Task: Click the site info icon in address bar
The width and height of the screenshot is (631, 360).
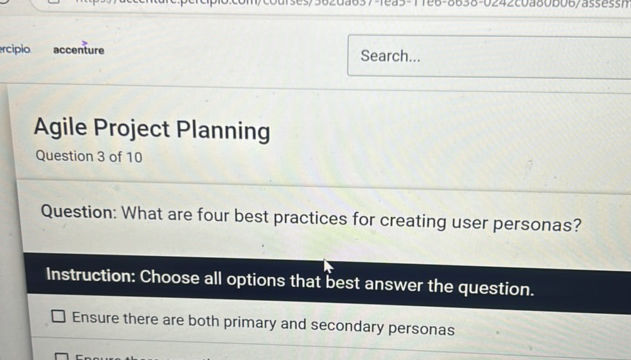Action: click(53, 2)
